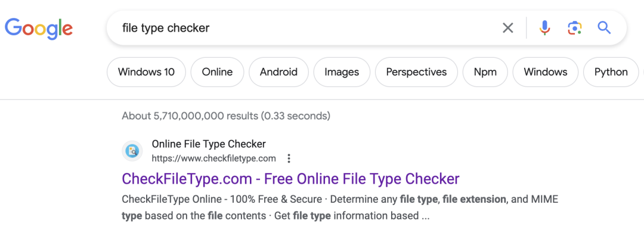Switch to the Images filter
Screen dimensions: 644x229
342,72
